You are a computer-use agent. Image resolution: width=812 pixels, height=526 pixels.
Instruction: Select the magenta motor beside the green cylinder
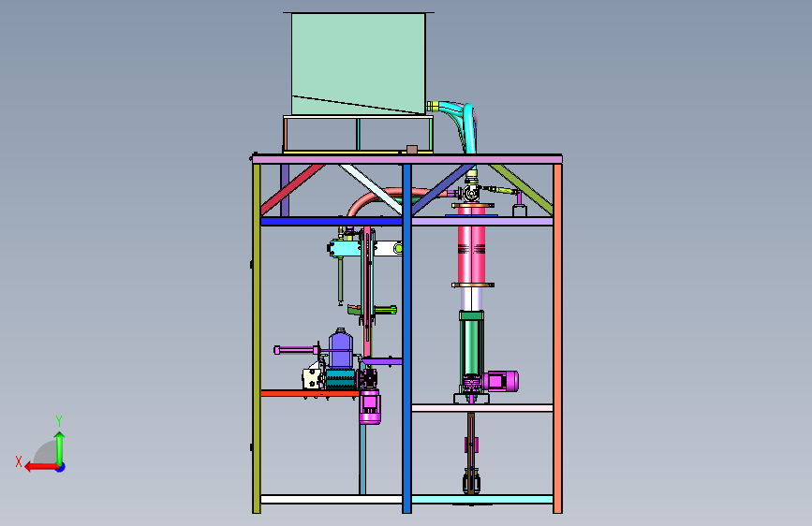[500, 382]
